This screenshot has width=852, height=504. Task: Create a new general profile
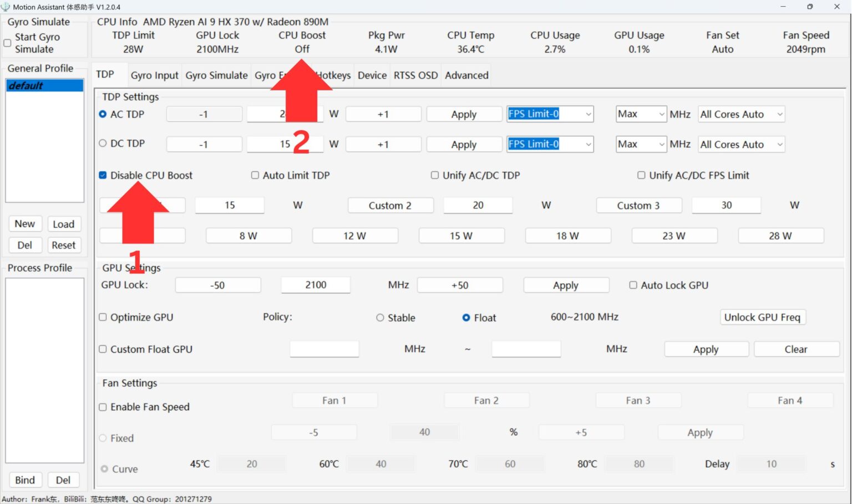[25, 223]
